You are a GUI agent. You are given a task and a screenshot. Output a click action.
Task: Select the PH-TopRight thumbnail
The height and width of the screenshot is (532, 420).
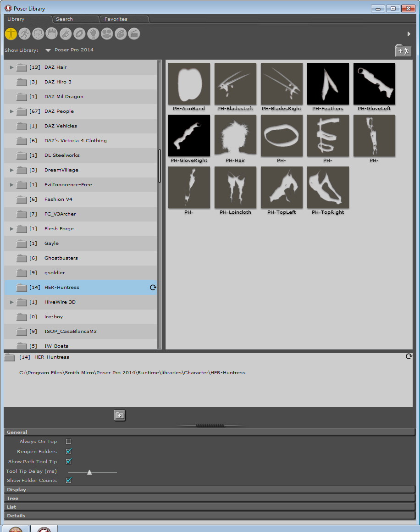[x=328, y=188]
